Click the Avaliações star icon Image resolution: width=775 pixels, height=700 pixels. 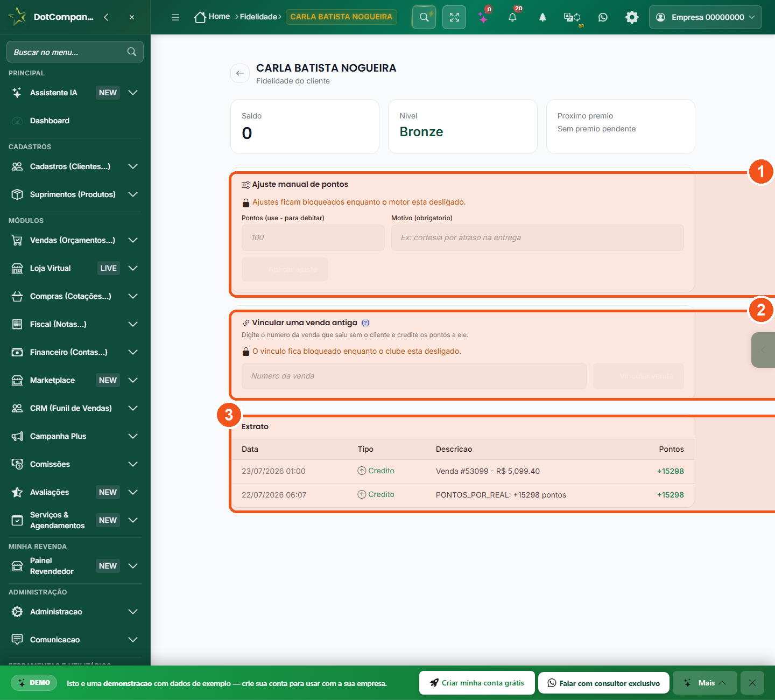[17, 492]
